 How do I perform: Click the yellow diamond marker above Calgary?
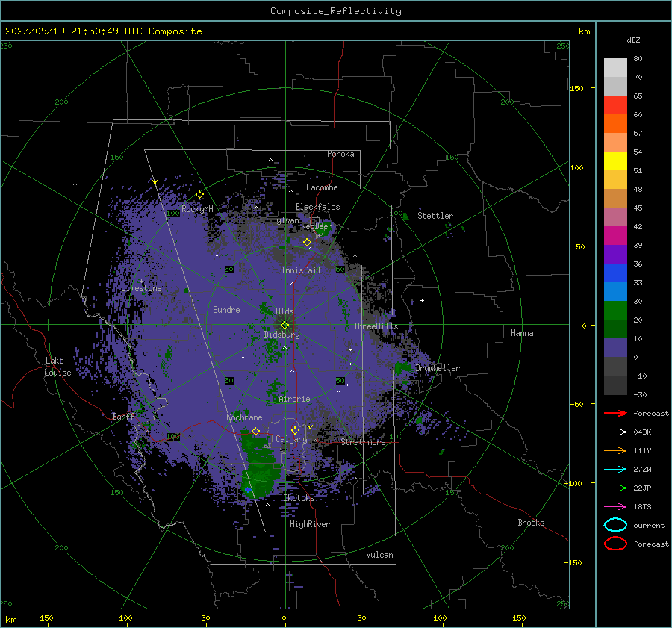[x=295, y=430]
